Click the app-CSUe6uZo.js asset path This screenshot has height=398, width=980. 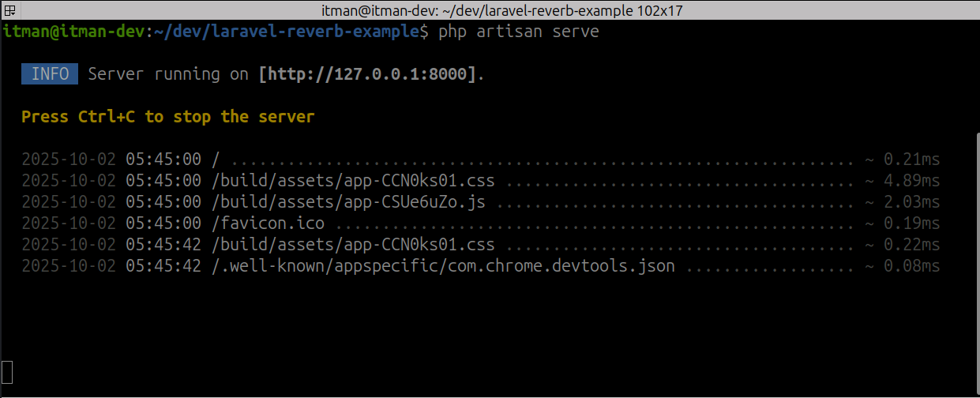pos(348,202)
